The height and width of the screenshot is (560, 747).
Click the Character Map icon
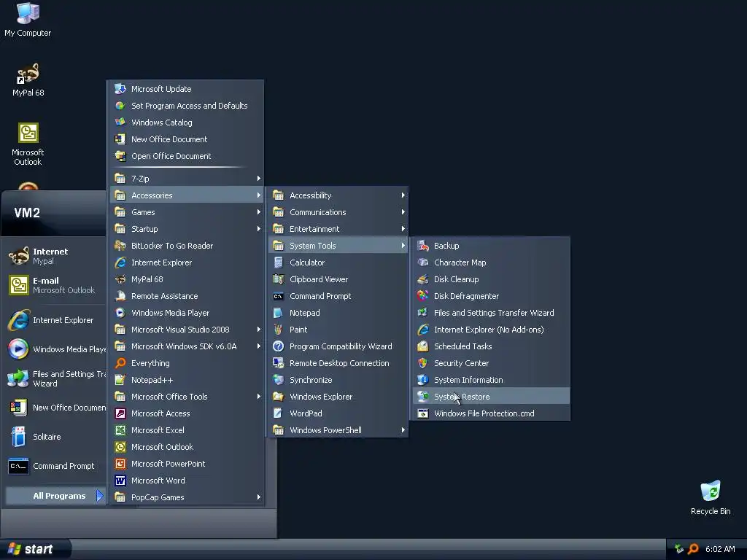point(422,262)
